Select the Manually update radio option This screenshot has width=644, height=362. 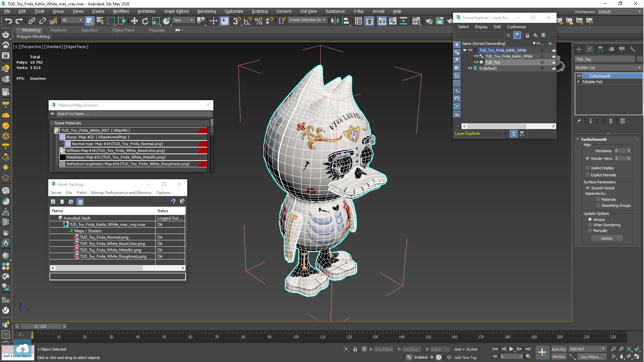point(590,231)
